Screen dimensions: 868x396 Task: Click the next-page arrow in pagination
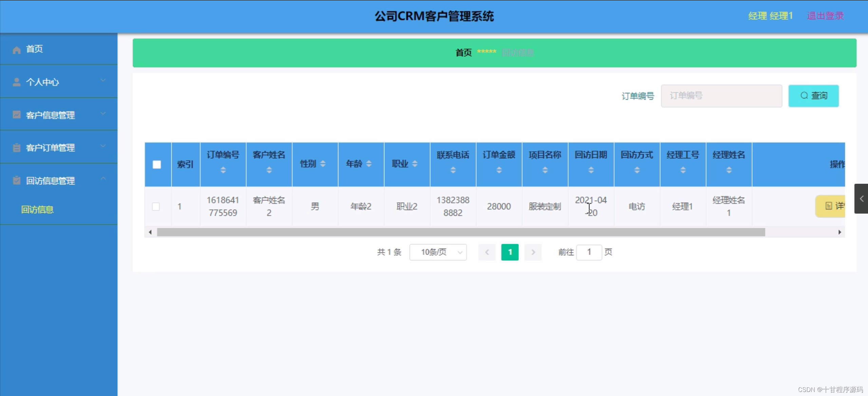pyautogui.click(x=532, y=252)
